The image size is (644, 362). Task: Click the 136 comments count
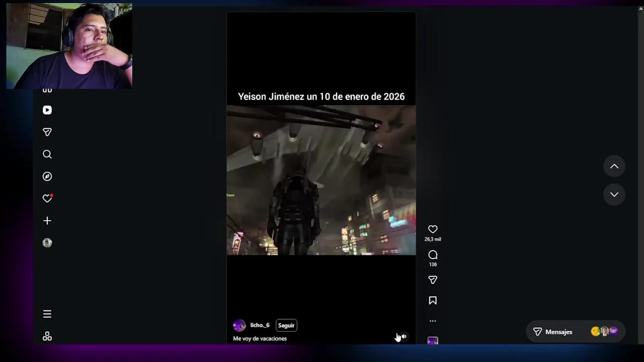(x=433, y=264)
